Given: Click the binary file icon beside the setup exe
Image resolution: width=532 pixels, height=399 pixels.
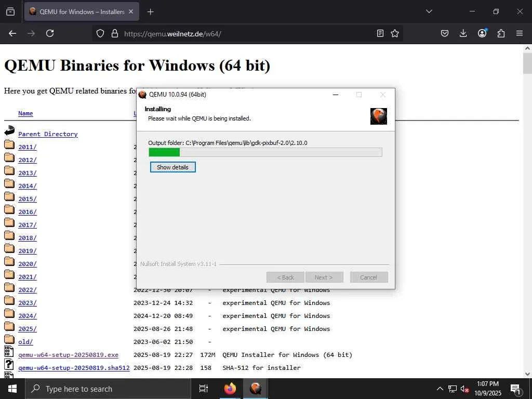Looking at the screenshot, I should pyautogui.click(x=9, y=351).
